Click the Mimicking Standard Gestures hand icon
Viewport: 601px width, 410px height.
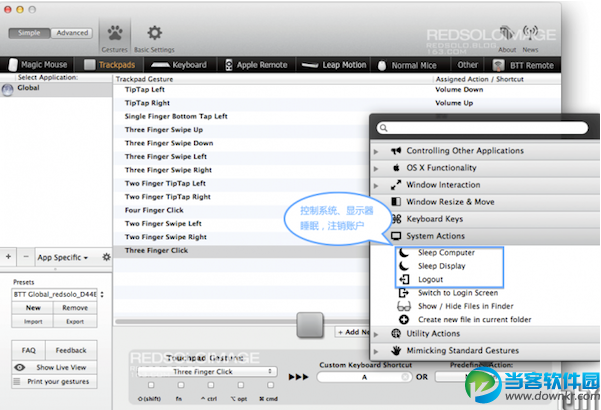point(396,350)
